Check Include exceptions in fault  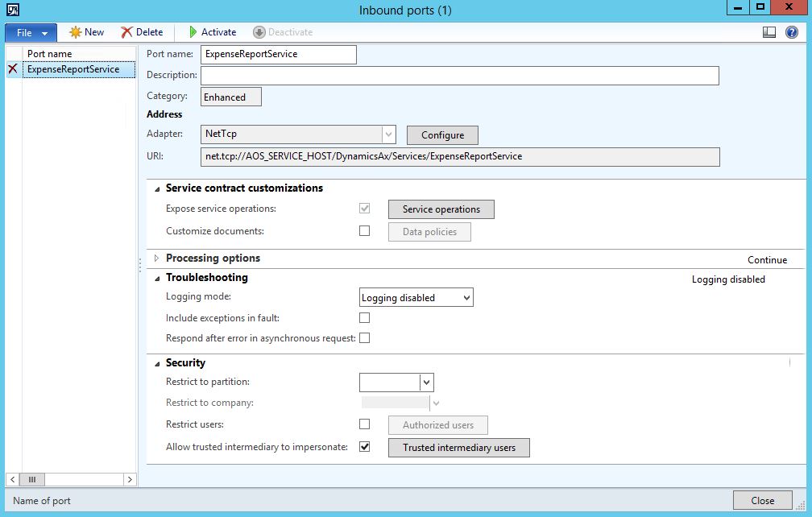pyautogui.click(x=364, y=317)
